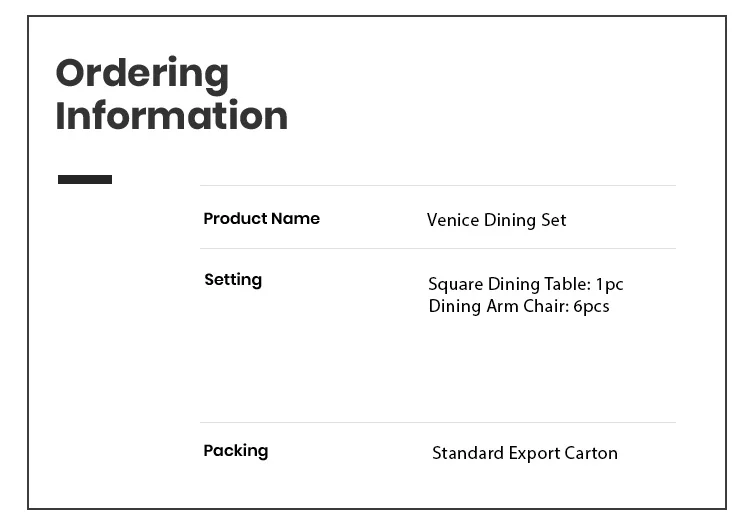Select the "Setting" row label
Viewport: 750px width, 522px height.
(x=233, y=280)
